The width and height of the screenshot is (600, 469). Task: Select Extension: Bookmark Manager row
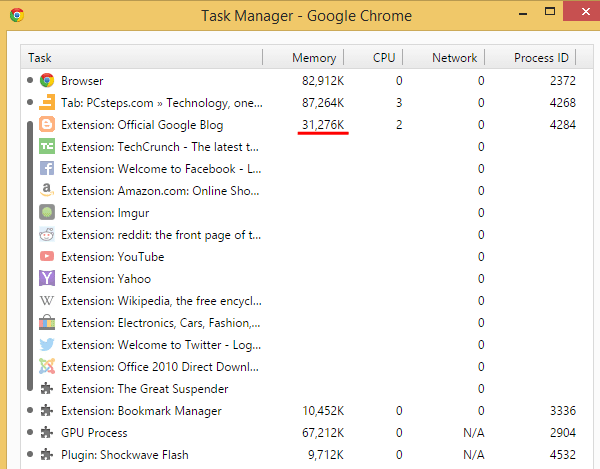click(306, 410)
